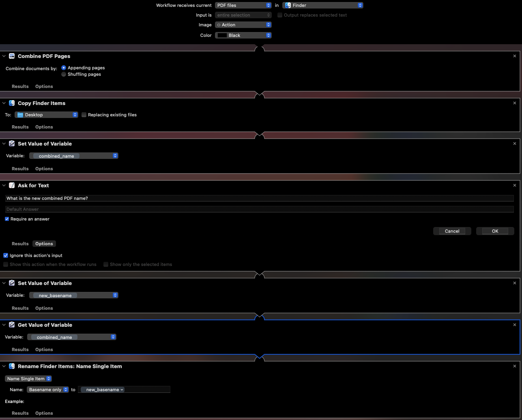Uncheck Require an answer
The image size is (522, 420).
point(6,219)
